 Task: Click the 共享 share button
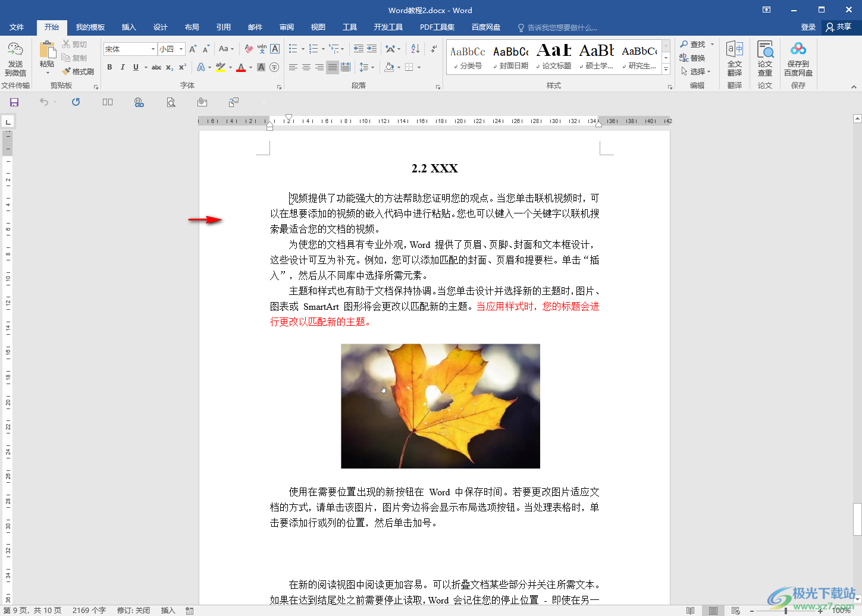[839, 27]
